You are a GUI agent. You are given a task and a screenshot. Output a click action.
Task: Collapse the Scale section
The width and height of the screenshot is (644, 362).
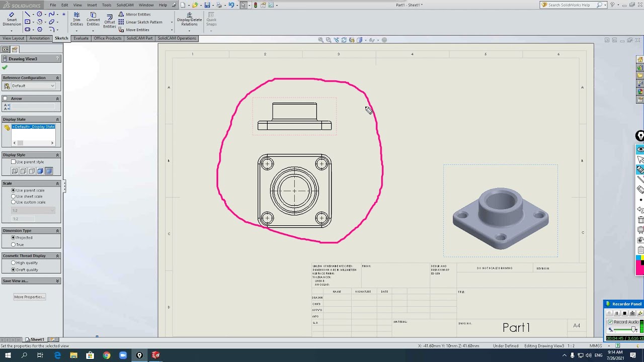[x=57, y=184]
